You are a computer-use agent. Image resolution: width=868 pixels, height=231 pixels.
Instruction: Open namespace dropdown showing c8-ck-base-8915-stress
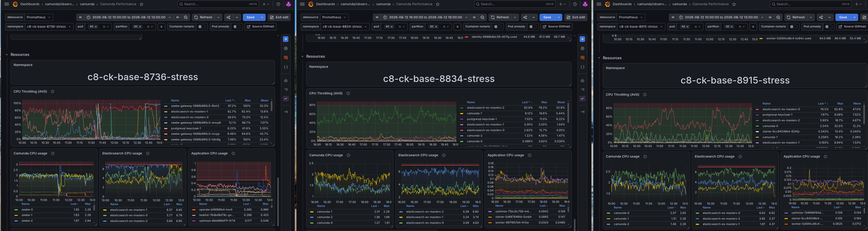point(641,27)
